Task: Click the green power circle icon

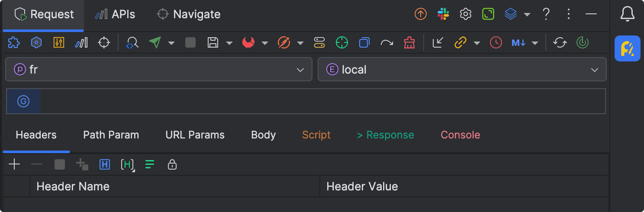Action: click(583, 42)
